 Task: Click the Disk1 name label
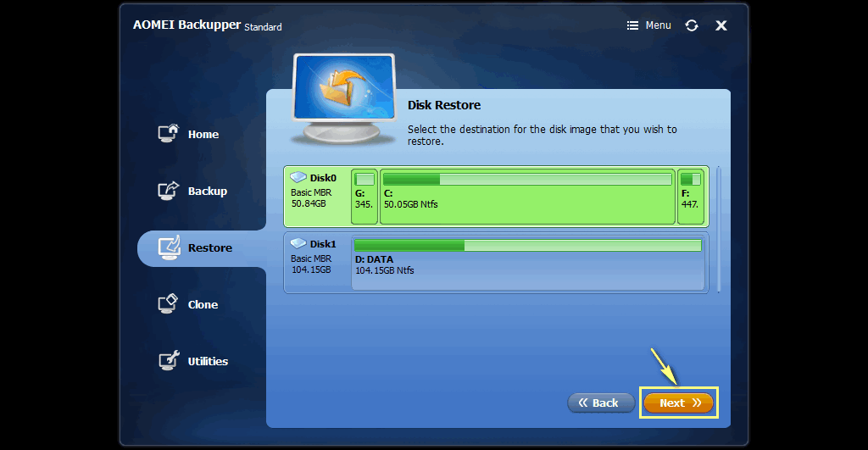323,244
